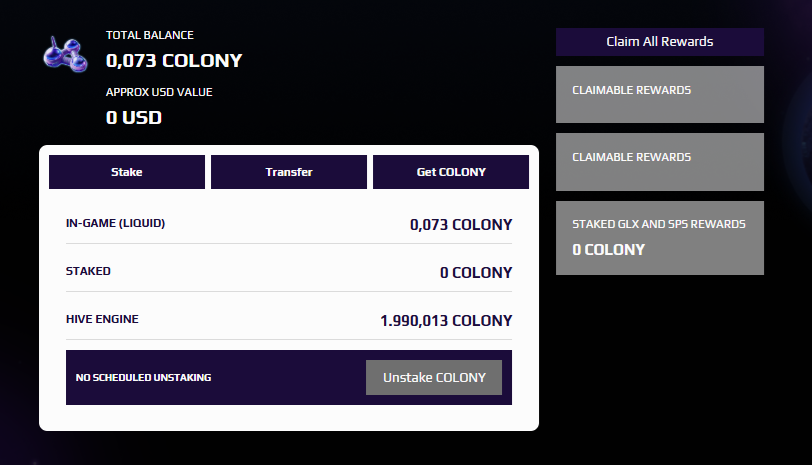812x465 pixels.
Task: Click the In-Game (Liquid) label
Action: click(115, 223)
